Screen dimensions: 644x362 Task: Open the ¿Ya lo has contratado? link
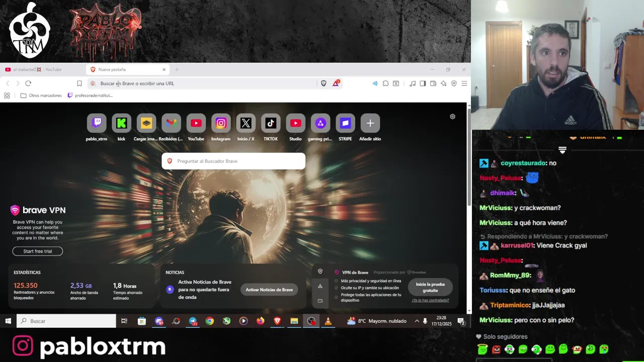tap(430, 300)
